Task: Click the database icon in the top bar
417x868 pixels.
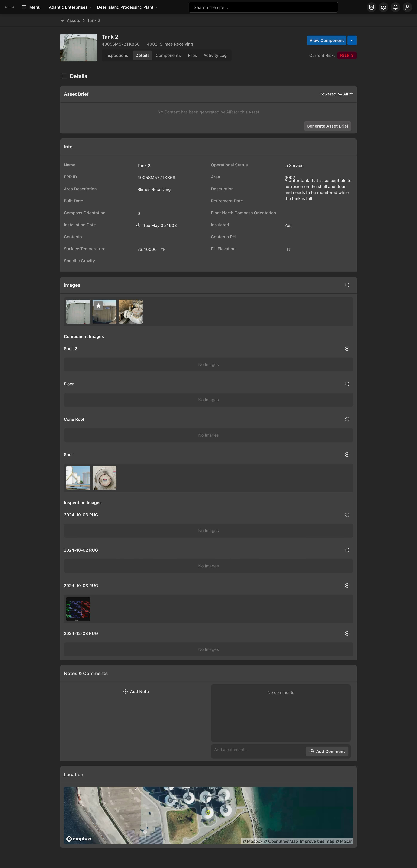Action: 371,7
